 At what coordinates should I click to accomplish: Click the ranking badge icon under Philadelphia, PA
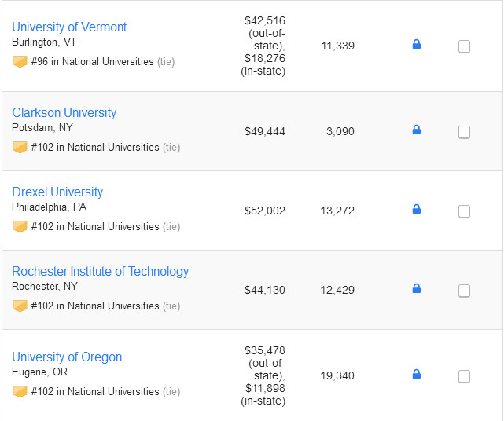click(x=20, y=226)
